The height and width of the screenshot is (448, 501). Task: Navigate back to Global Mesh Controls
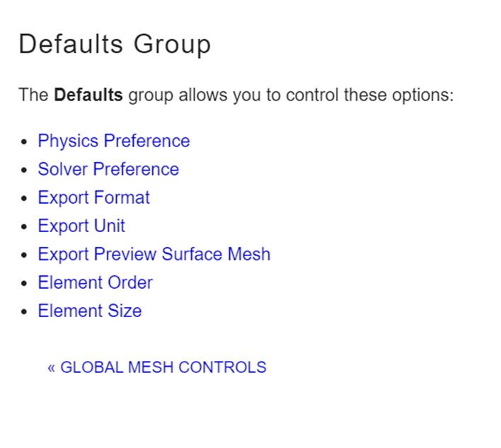click(163, 367)
